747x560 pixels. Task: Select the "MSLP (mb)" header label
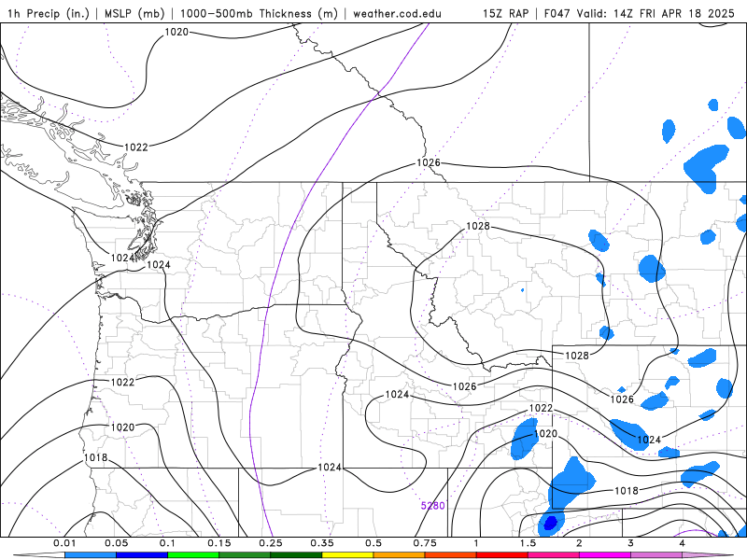pyautogui.click(x=134, y=13)
